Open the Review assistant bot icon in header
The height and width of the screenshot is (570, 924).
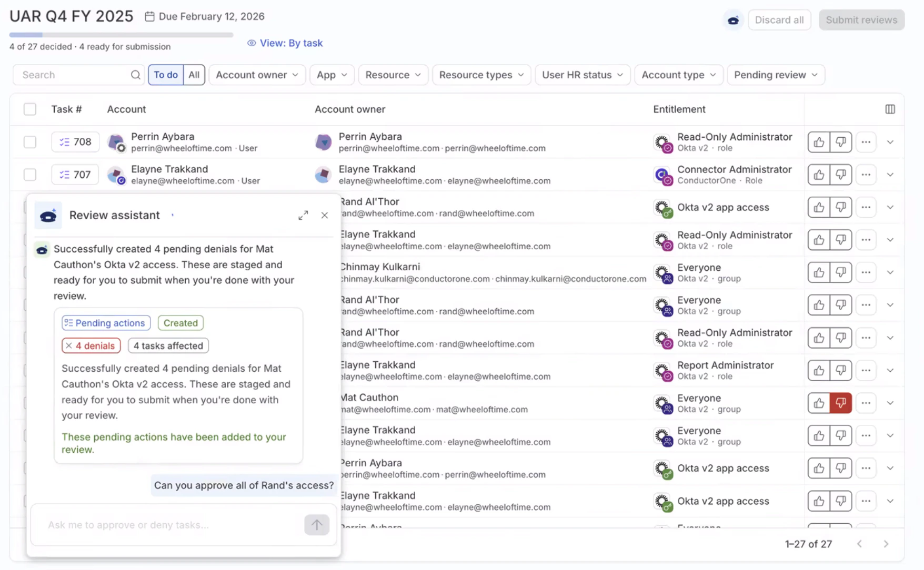coord(733,19)
